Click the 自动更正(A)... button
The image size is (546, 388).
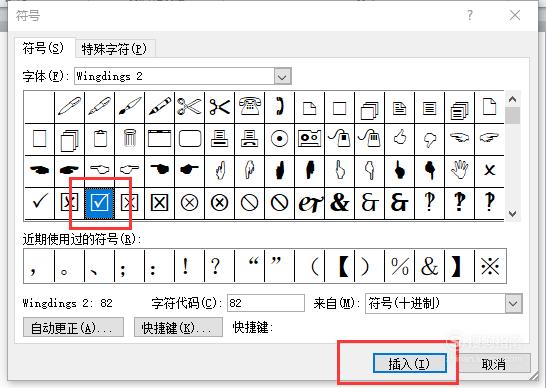tap(73, 328)
